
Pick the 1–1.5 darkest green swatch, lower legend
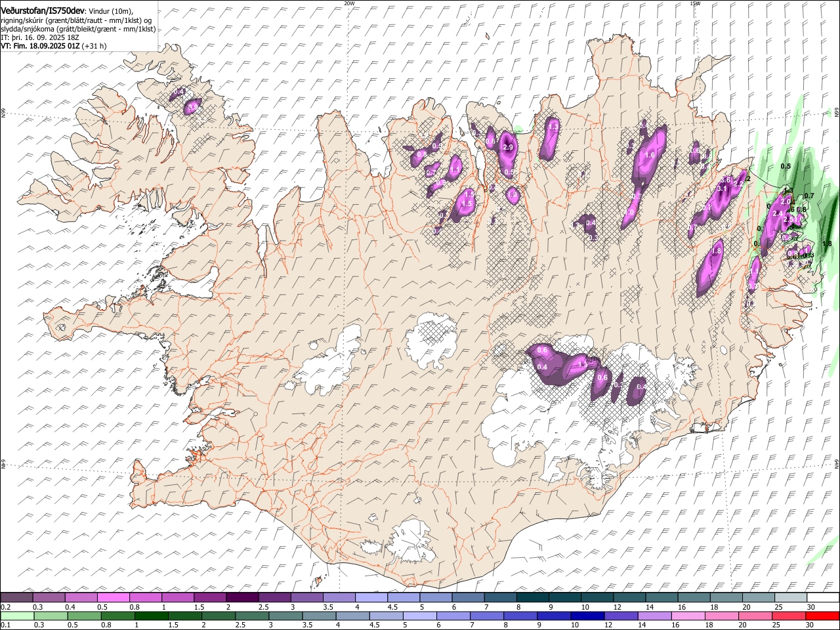(152, 616)
